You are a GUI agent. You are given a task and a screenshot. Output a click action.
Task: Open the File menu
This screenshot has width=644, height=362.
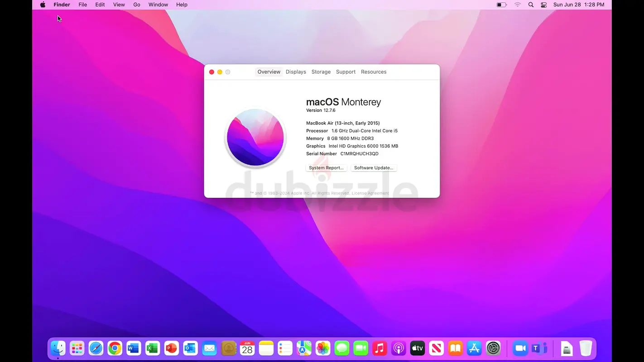point(83,5)
